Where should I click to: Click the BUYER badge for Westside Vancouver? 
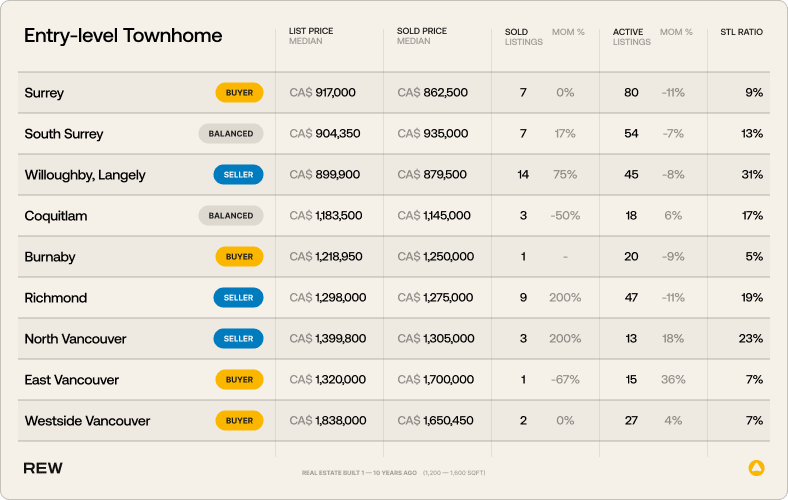[239, 421]
